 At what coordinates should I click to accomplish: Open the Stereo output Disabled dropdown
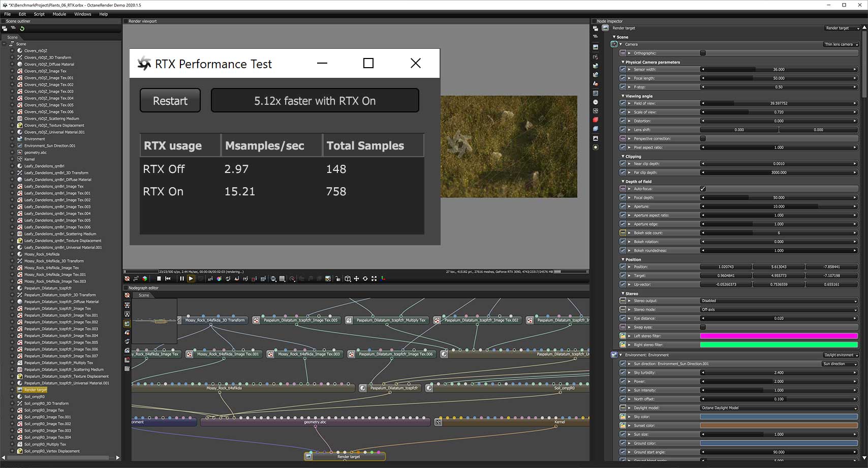click(x=779, y=301)
